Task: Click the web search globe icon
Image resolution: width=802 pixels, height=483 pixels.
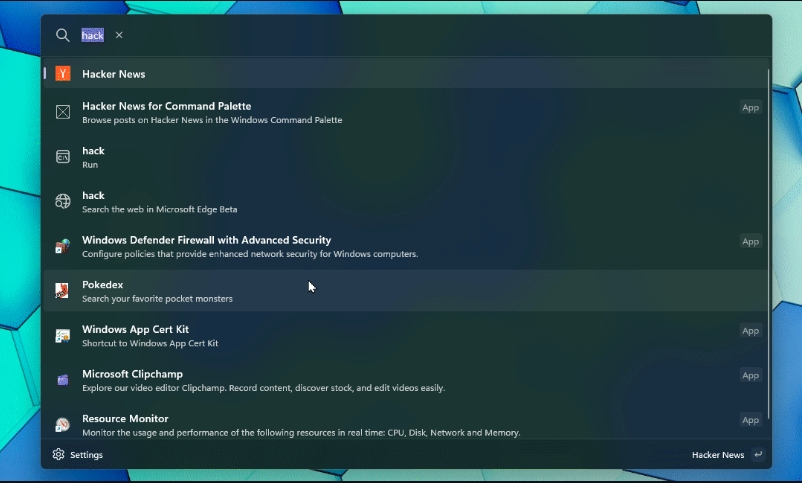Action: tap(63, 201)
